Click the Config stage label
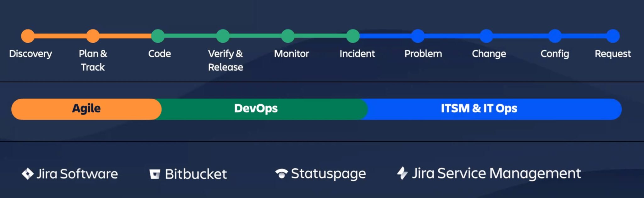 click(x=555, y=54)
